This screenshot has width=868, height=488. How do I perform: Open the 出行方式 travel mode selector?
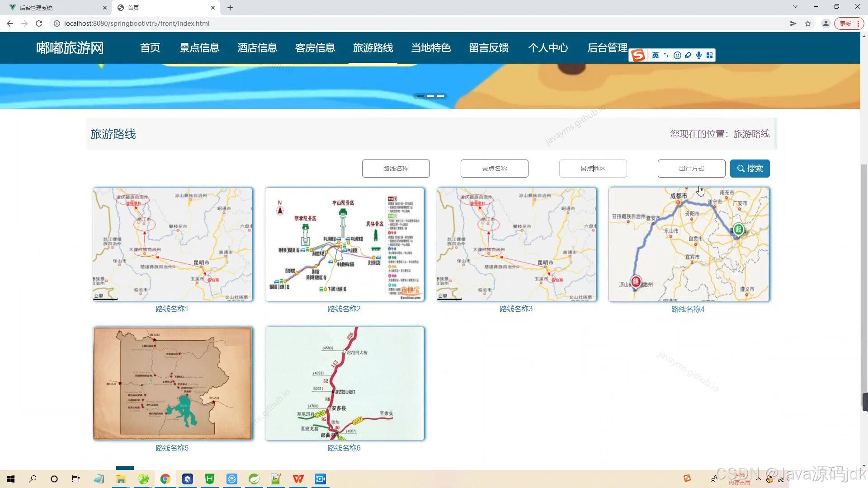pos(691,168)
